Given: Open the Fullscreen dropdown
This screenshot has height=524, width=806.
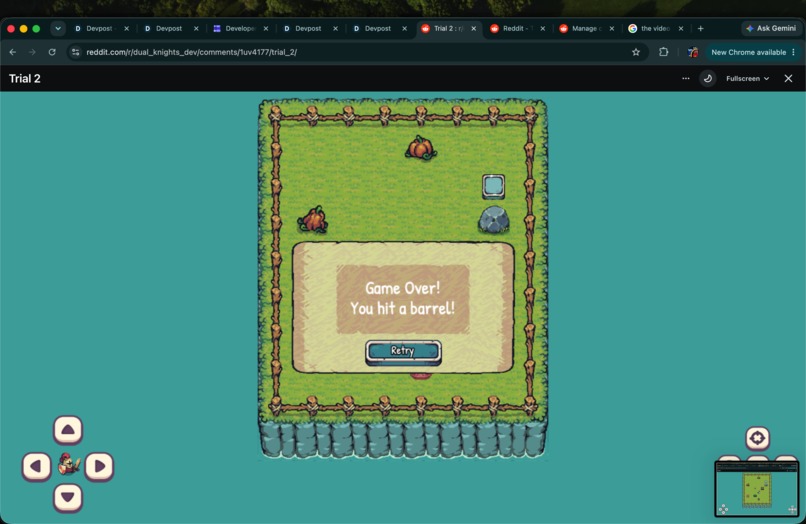Looking at the screenshot, I should (x=747, y=79).
